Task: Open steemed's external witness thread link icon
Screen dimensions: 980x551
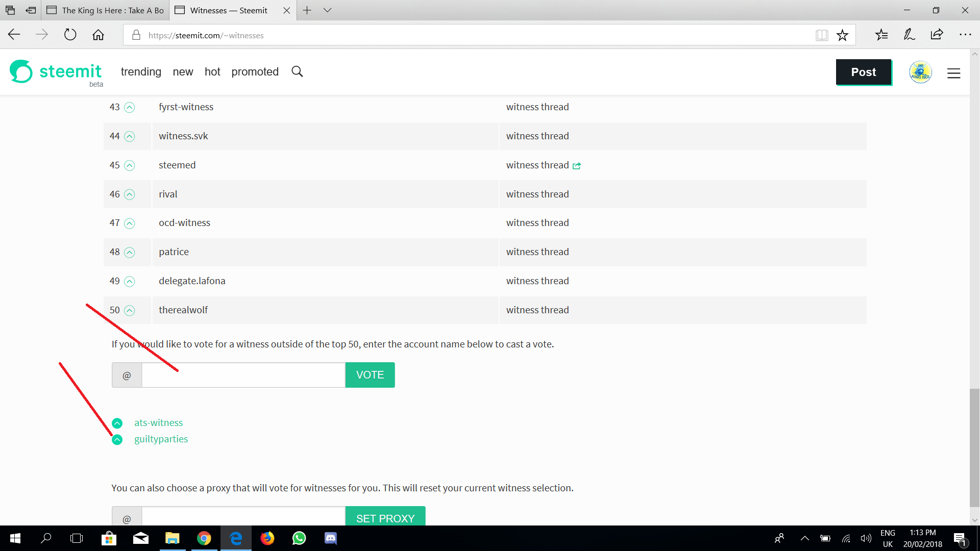Action: [577, 166]
